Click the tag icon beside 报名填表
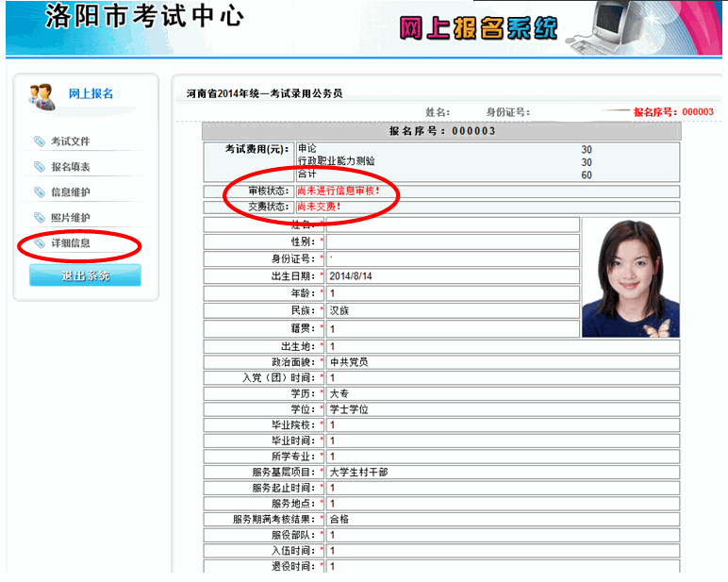The height and width of the screenshot is (582, 728). 39,167
